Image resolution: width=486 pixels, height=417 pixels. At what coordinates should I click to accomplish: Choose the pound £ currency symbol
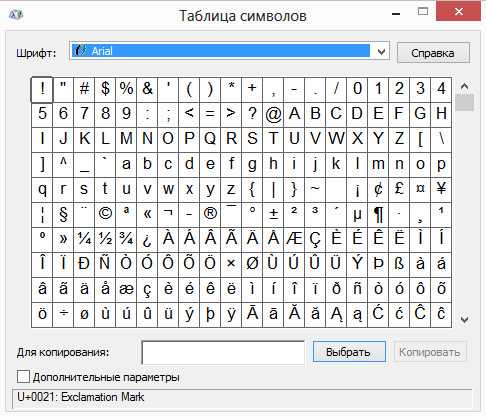click(x=399, y=189)
